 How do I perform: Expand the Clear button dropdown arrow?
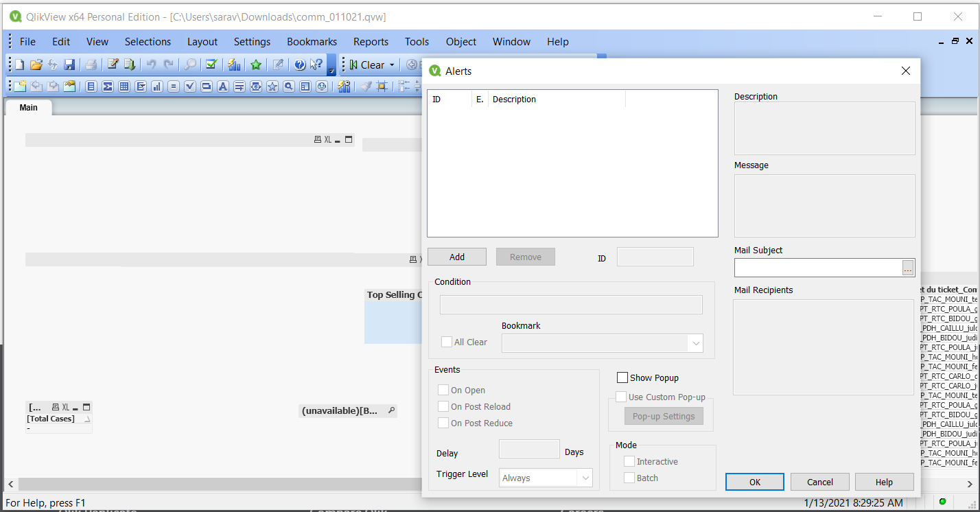click(392, 65)
